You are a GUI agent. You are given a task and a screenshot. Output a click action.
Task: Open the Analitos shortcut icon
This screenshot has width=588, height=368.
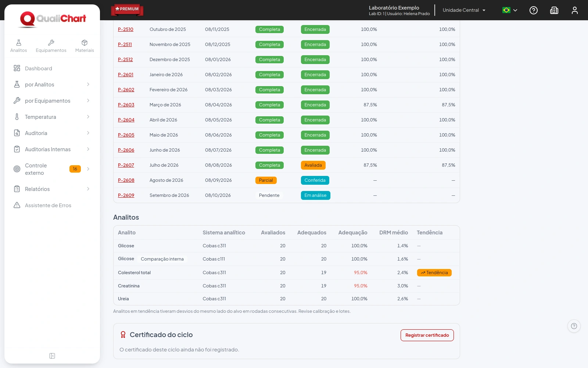18,46
